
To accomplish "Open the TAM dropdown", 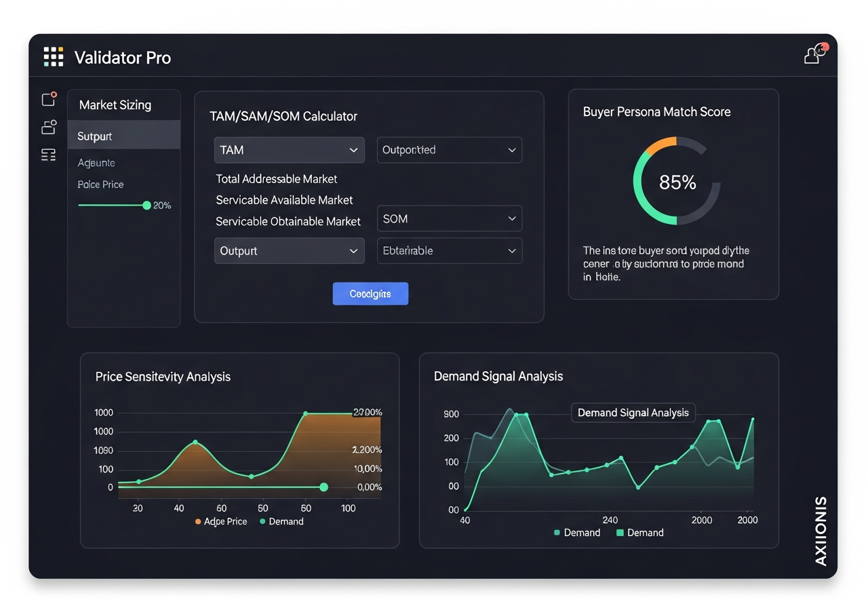I will click(289, 150).
